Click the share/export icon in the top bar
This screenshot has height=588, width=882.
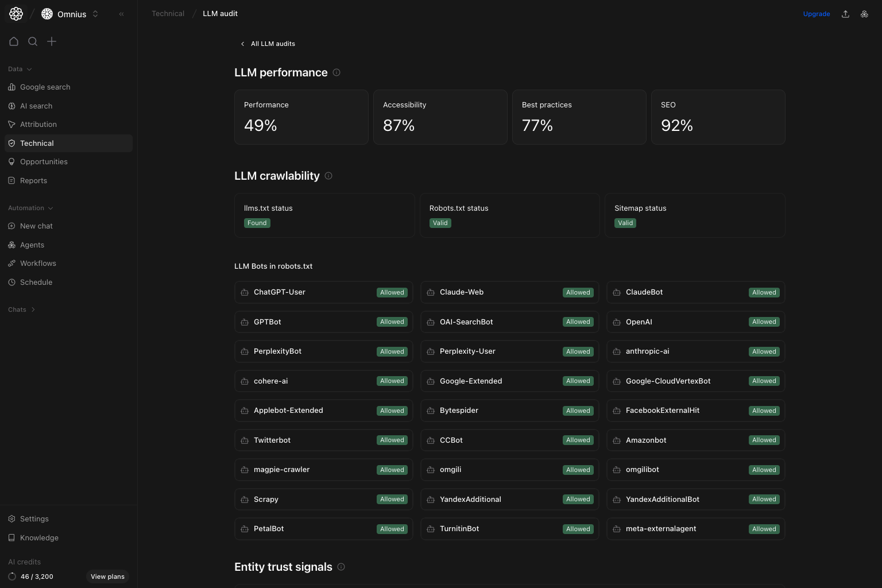point(845,14)
